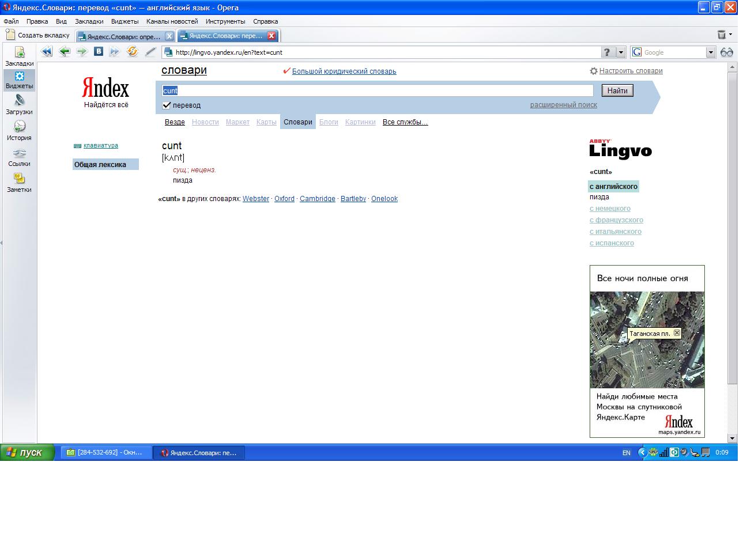
Task: Click the Yandex search text field
Action: tap(377, 90)
